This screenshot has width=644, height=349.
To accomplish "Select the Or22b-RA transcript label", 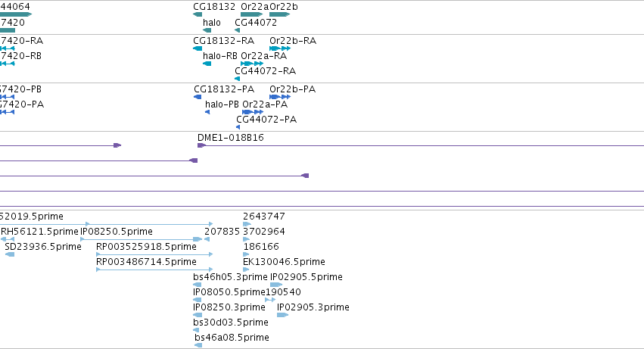I will tap(293, 41).
